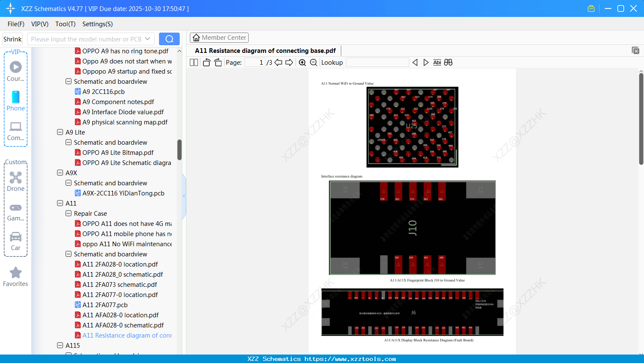The width and height of the screenshot is (644, 363).
Task: Select the highlighted A11 Resistance diagram file
Action: [127, 335]
